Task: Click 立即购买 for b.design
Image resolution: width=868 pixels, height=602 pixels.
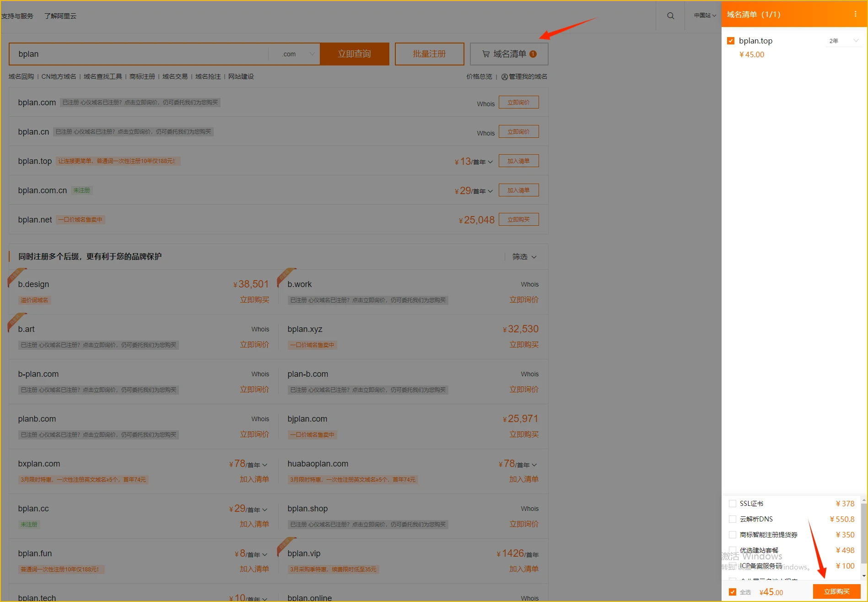Action: coord(254,300)
